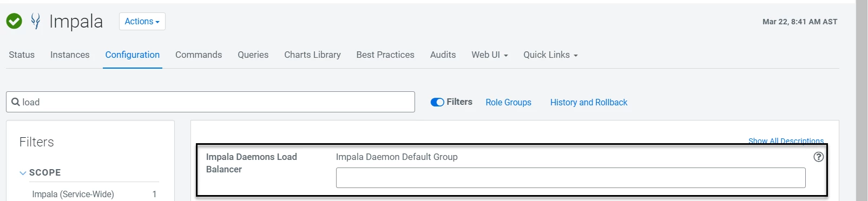Open the Commands tab

point(199,55)
